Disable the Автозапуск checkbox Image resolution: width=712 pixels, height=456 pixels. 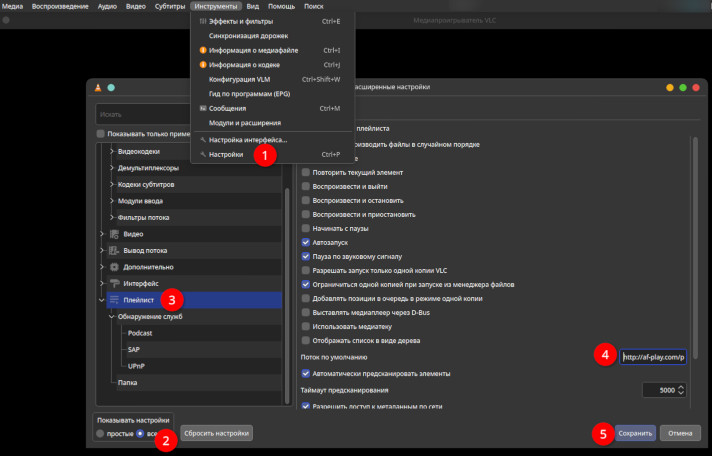click(306, 242)
